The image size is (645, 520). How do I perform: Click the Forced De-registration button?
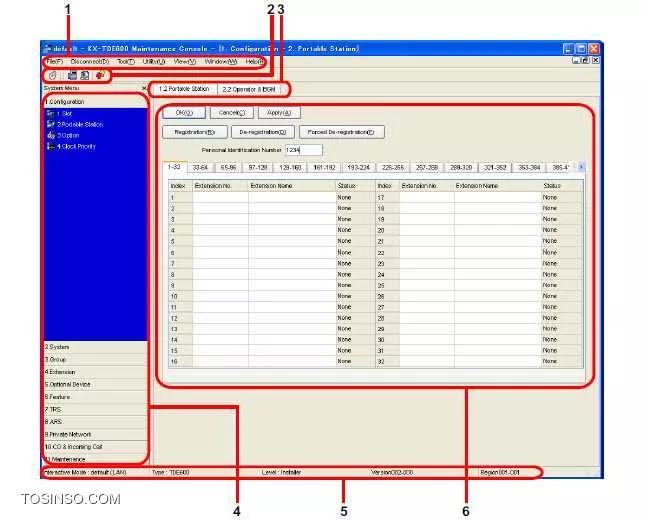(x=342, y=132)
